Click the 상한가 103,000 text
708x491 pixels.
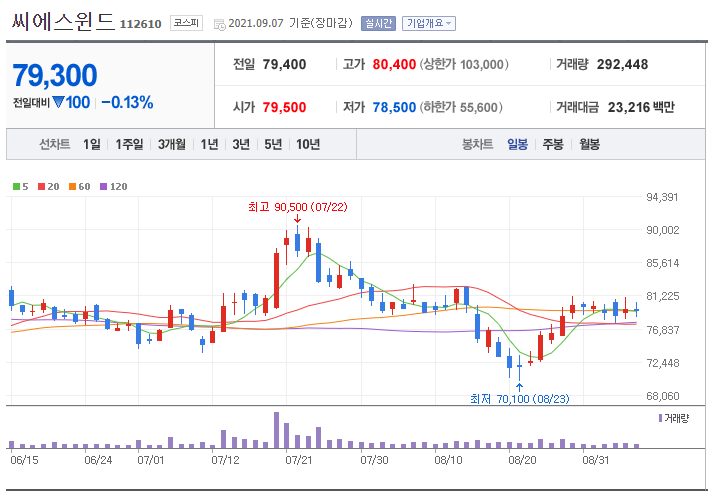[464, 65]
